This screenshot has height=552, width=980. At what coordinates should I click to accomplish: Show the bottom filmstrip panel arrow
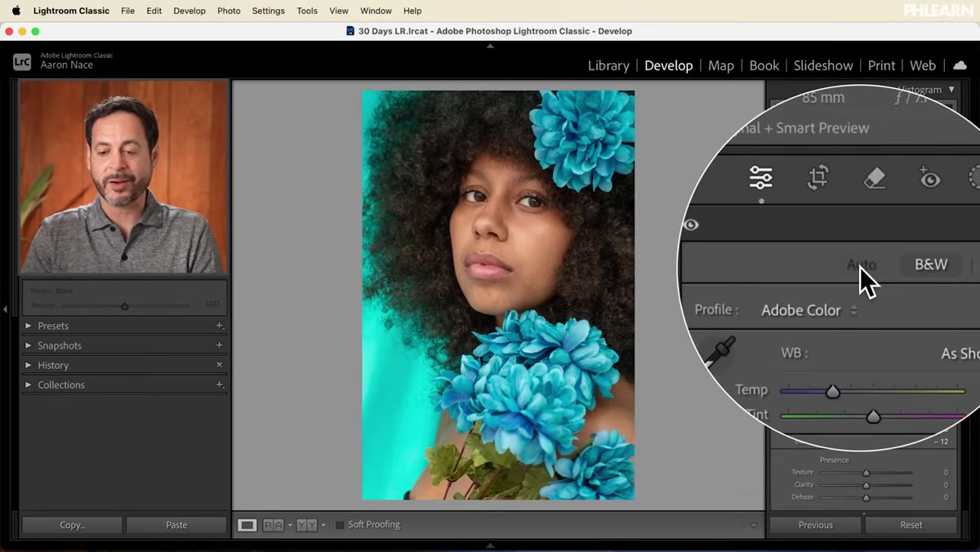[x=490, y=545]
